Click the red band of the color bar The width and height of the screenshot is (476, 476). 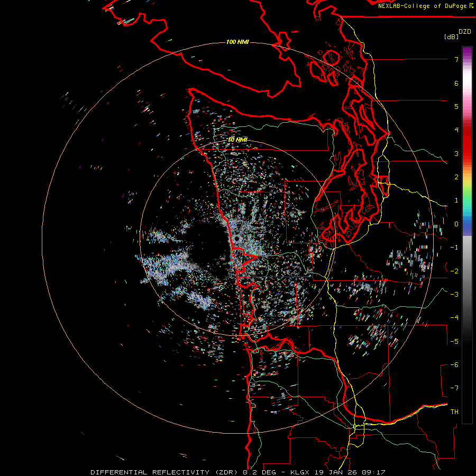coord(467,143)
